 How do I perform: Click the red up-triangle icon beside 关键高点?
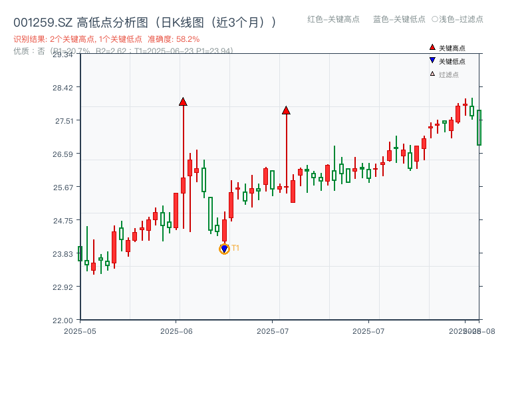click(x=432, y=47)
